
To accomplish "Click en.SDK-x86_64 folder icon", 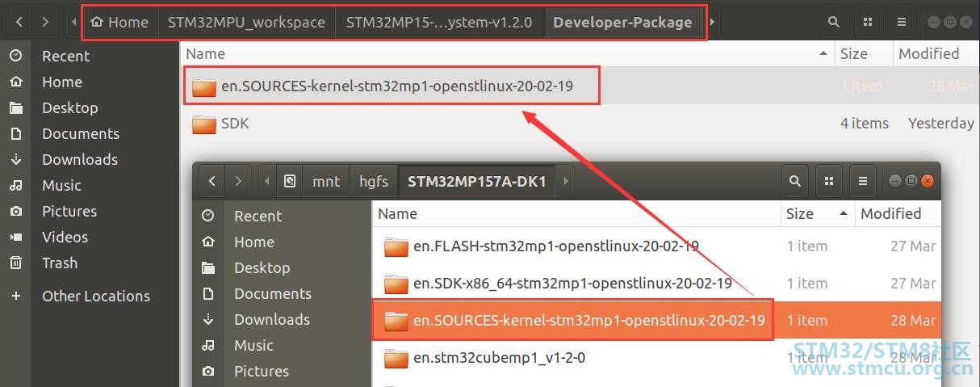I will coord(396,284).
